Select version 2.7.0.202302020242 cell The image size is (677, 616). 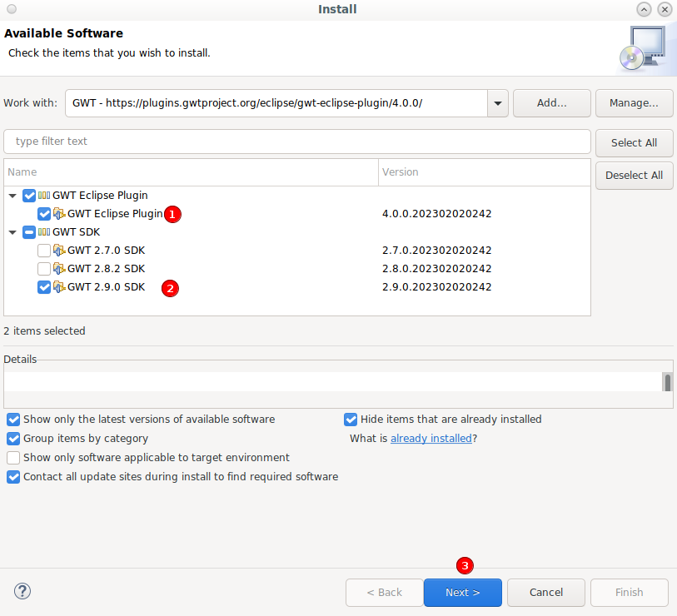coord(436,251)
